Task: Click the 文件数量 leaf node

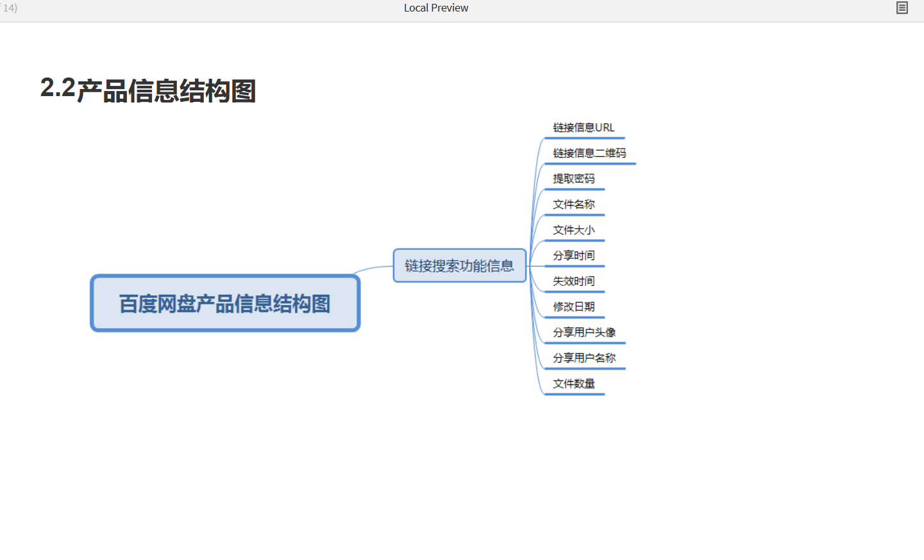Action: pyautogui.click(x=574, y=384)
